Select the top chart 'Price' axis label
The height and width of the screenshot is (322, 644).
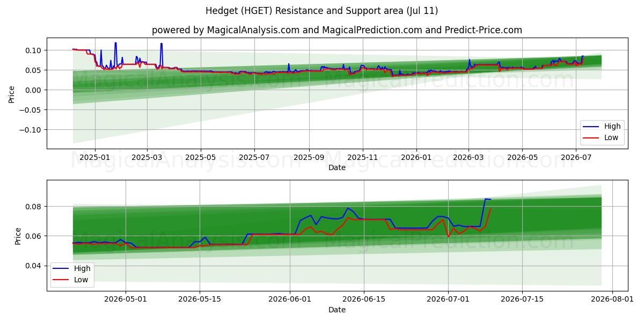pos(12,93)
